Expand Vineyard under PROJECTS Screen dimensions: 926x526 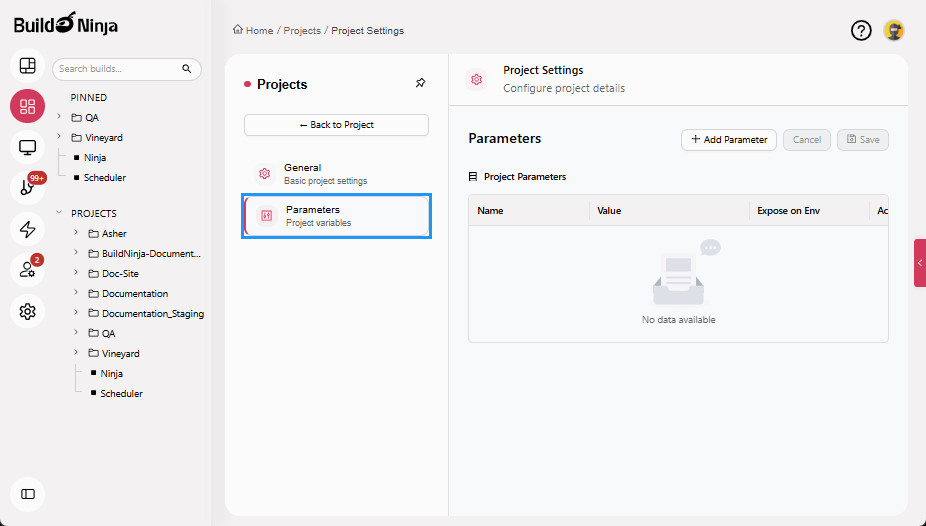76,352
